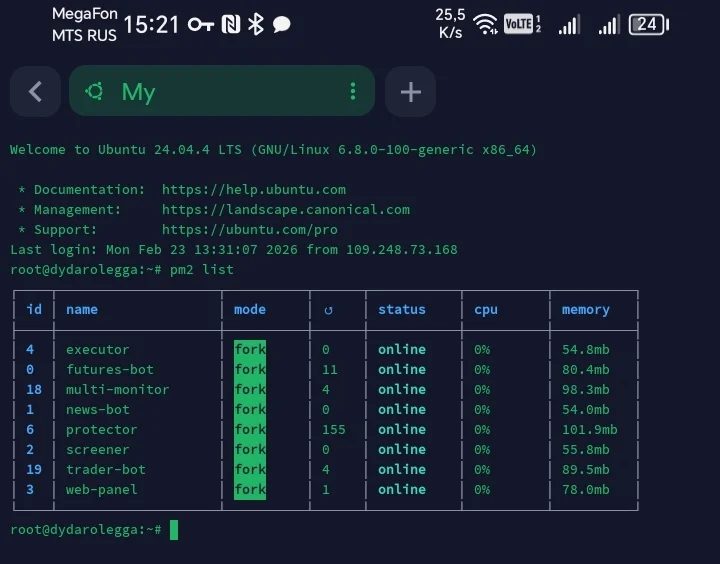Select memory value 80.4mb

(585, 369)
